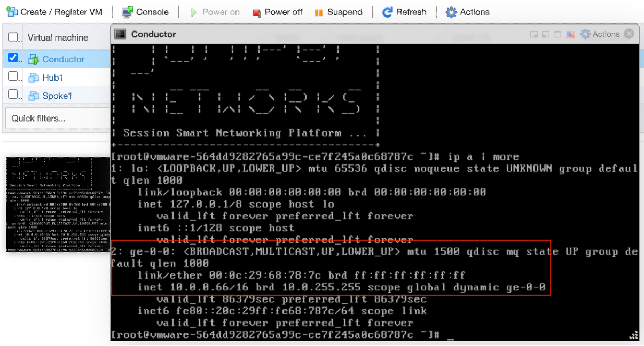Open the Hub1 virtual machine link

tap(53, 77)
